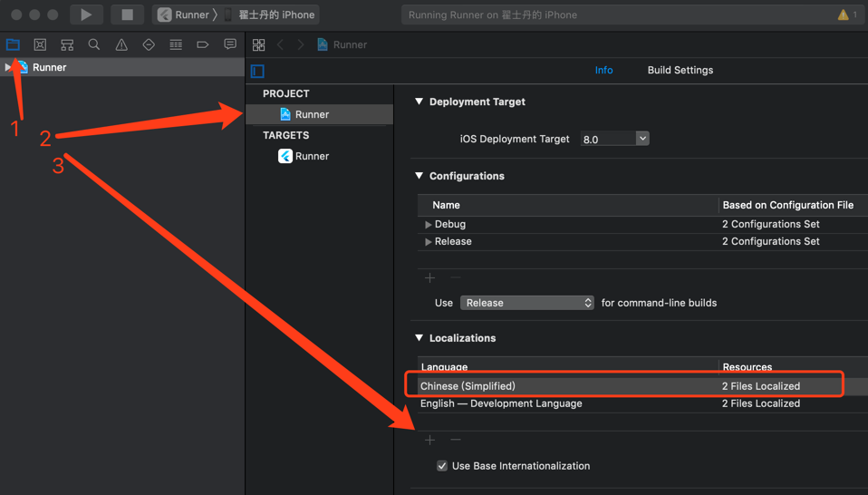Show the Issue navigator warning icon
Screen dimensions: 868x495
pos(121,44)
